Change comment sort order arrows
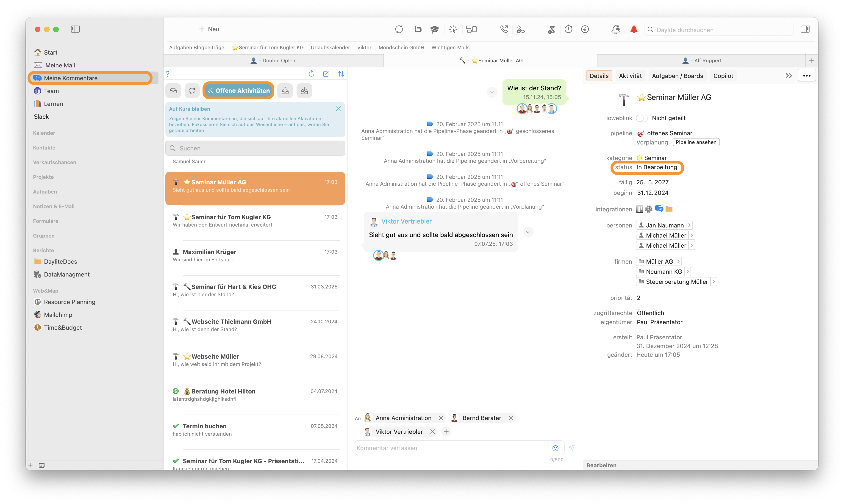844x504 pixels. (x=341, y=74)
